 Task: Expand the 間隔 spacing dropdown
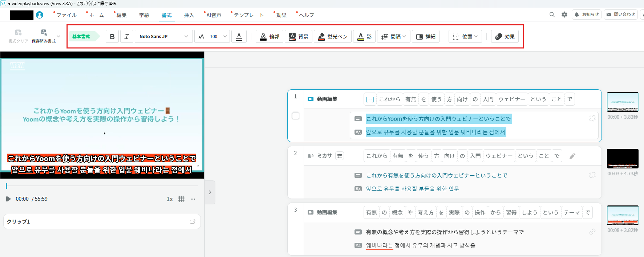click(x=394, y=37)
